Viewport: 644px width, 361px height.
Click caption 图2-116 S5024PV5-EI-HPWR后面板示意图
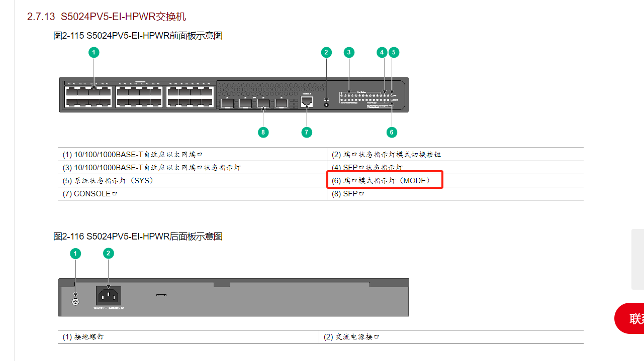click(x=138, y=236)
